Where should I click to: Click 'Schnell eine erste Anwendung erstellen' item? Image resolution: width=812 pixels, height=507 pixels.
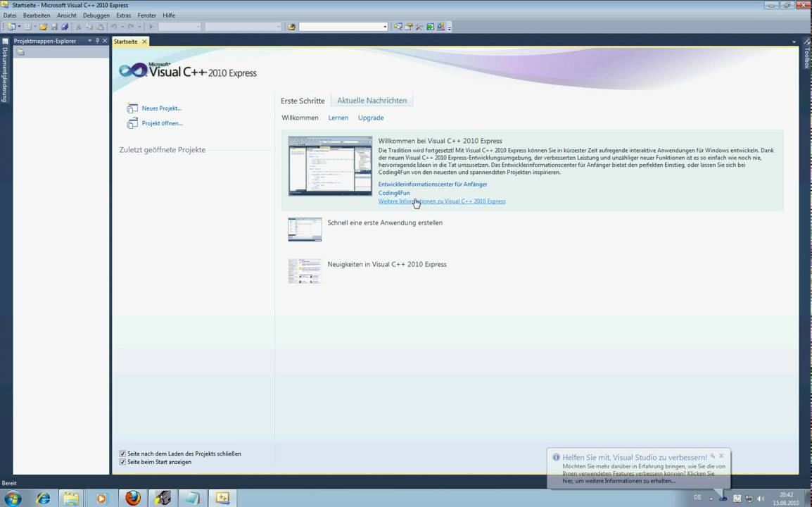click(x=385, y=223)
